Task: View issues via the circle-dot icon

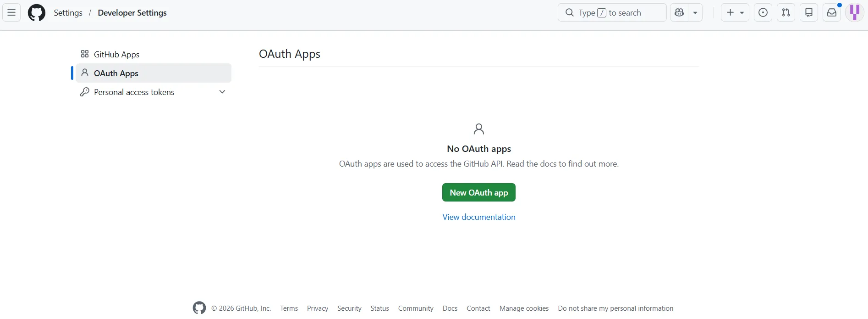Action: click(x=763, y=12)
